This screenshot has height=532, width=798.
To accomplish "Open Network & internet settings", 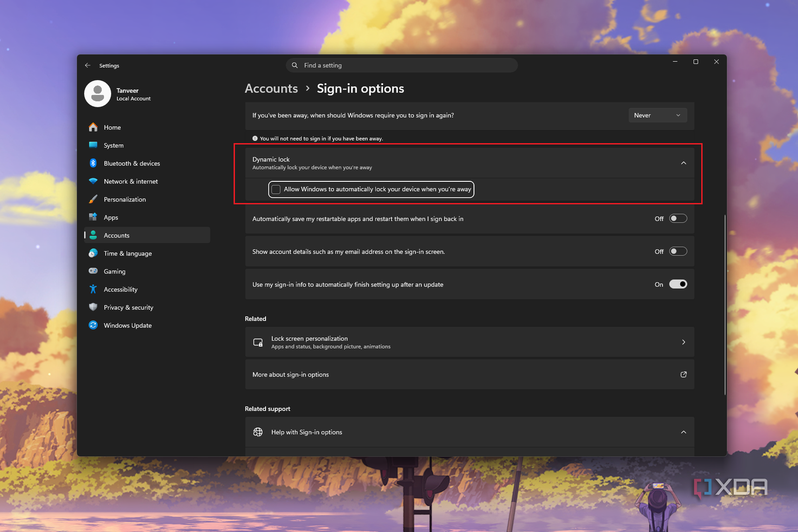I will click(x=147, y=181).
